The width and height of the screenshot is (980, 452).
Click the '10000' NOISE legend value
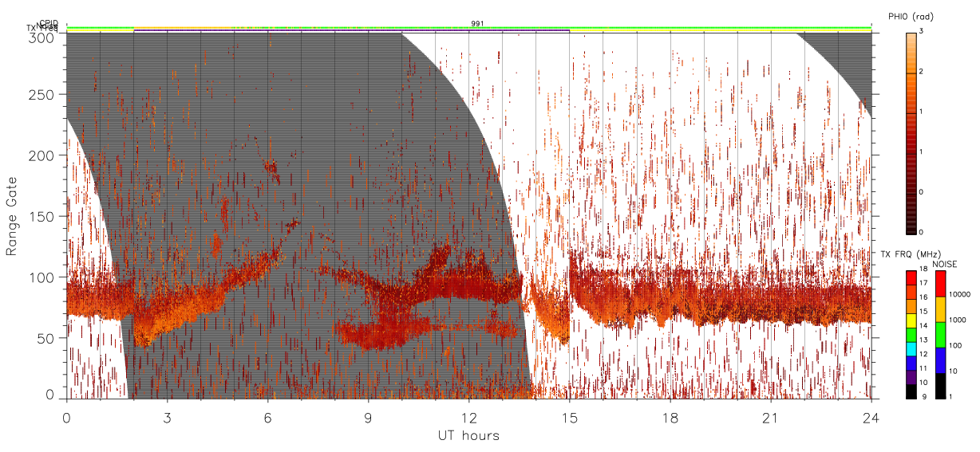coord(960,296)
